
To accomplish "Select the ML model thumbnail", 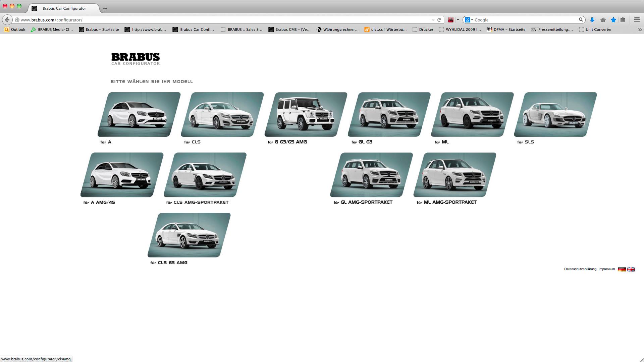I will click(472, 114).
